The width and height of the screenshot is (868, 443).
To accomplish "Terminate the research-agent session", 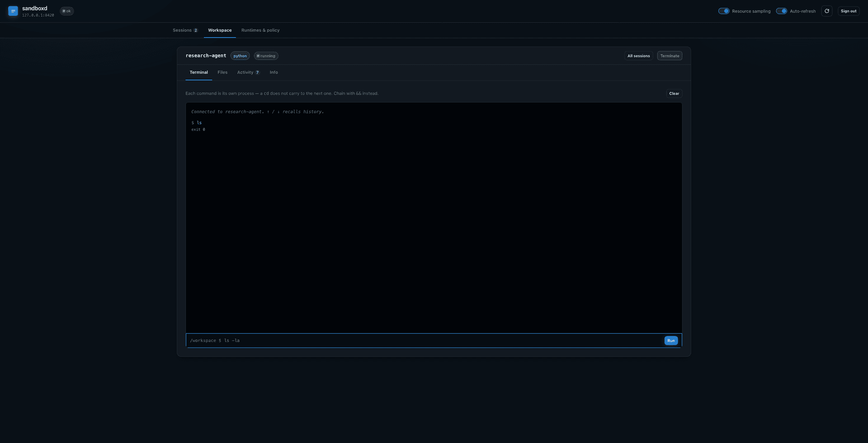I will 670,56.
